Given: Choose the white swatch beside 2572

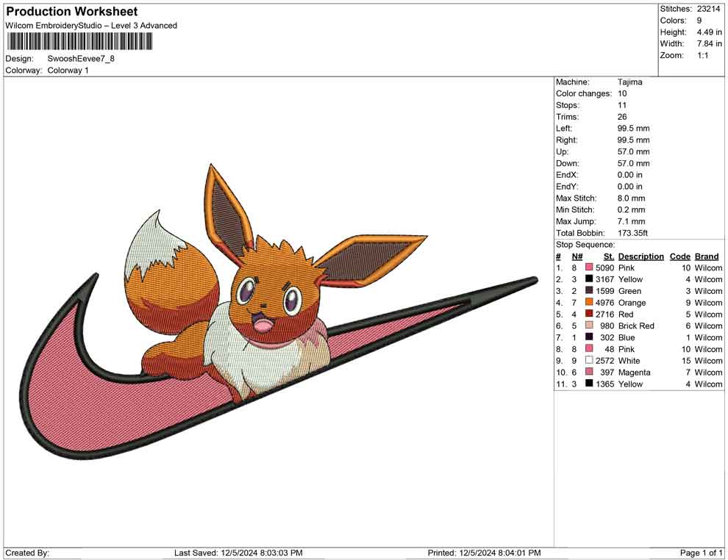Looking at the screenshot, I should coord(589,360).
